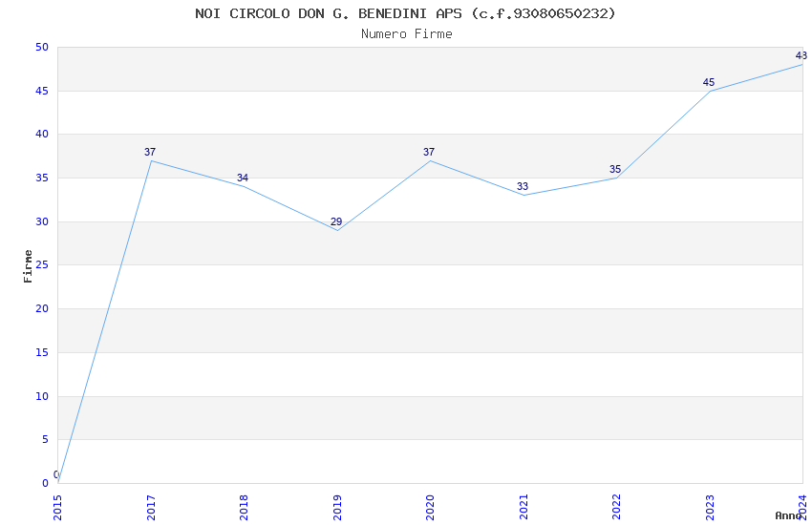Click the y-axis tick value 5
Screen dimensions: 812x525
[45, 440]
